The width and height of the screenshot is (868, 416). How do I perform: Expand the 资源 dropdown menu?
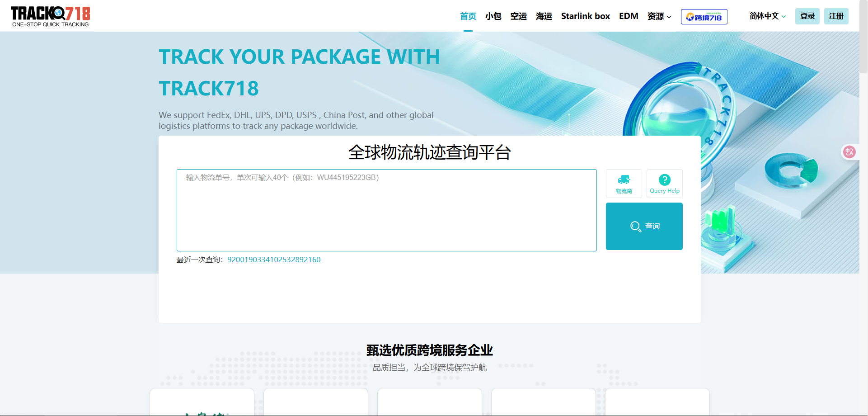point(659,16)
